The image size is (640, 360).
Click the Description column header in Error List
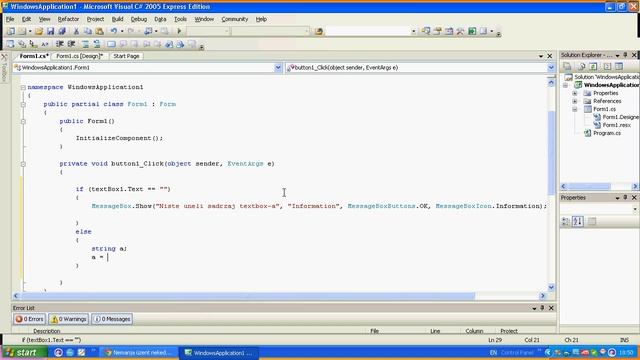tap(47, 331)
